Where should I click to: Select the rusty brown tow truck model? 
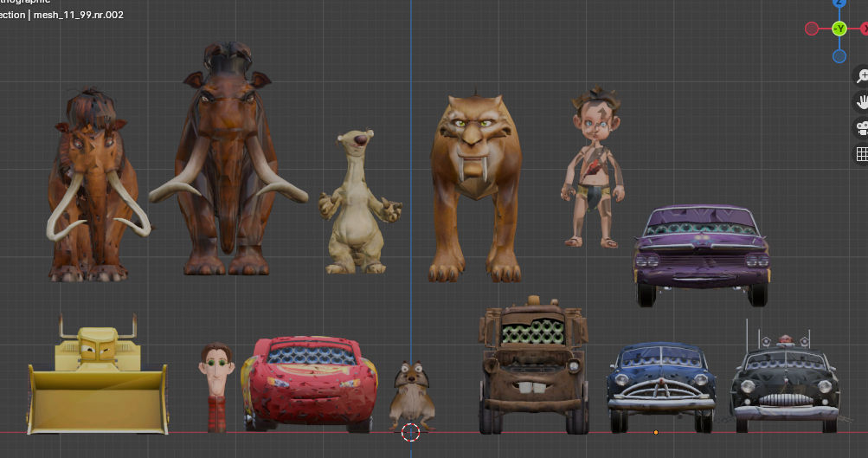tap(534, 365)
